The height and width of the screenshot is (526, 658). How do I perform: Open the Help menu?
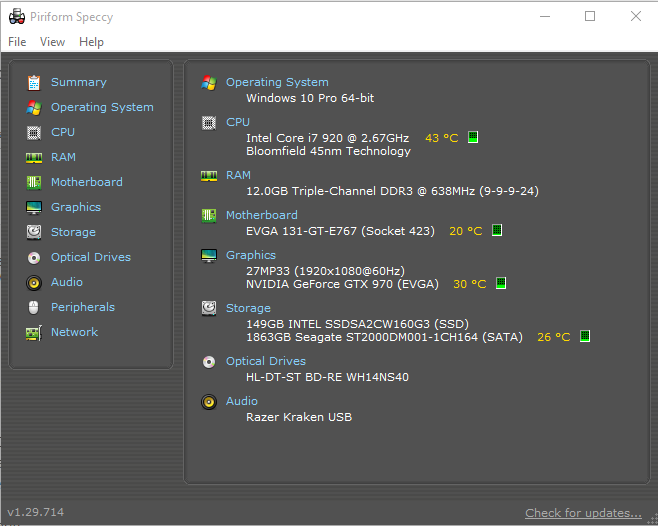[91, 42]
